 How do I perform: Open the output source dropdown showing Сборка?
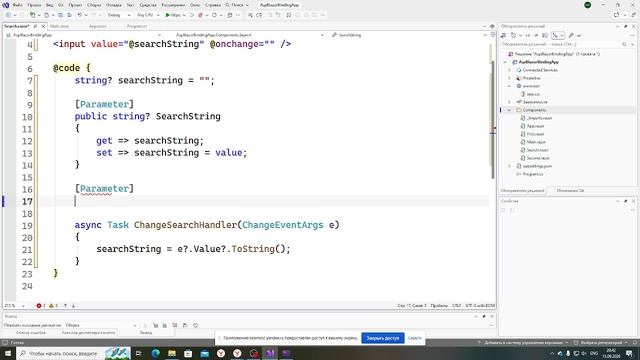[x=101, y=325]
